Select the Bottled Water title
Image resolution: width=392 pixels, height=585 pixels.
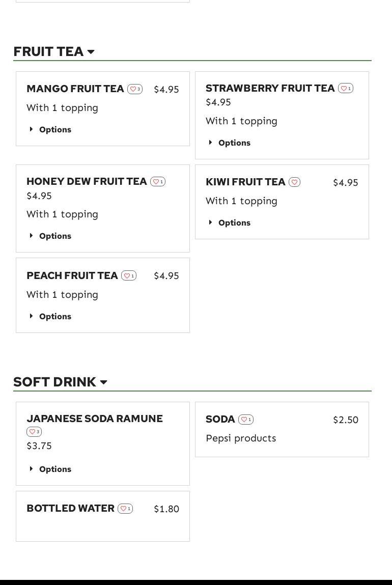coord(70,508)
